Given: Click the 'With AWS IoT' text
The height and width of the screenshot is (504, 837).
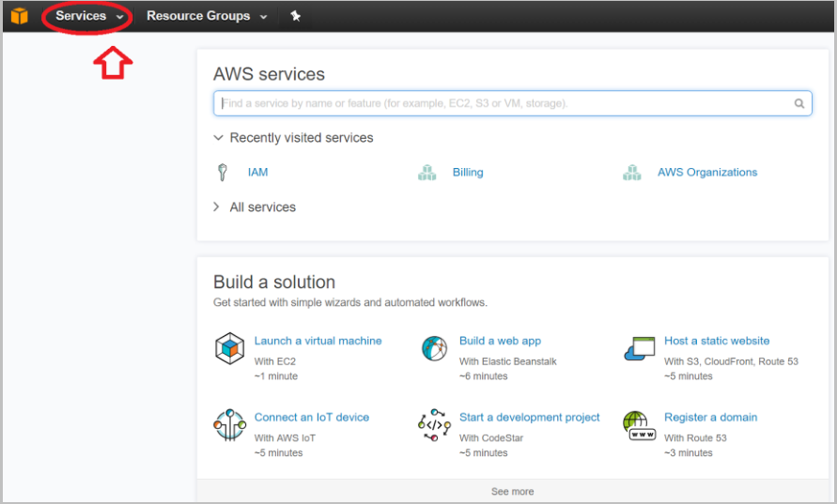Looking at the screenshot, I should 285,438.
